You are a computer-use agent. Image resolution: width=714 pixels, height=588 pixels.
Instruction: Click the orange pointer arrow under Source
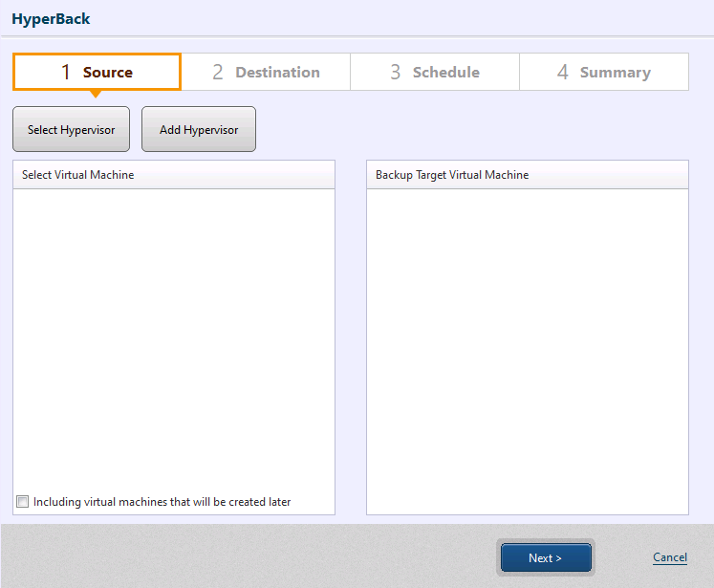tap(95, 94)
